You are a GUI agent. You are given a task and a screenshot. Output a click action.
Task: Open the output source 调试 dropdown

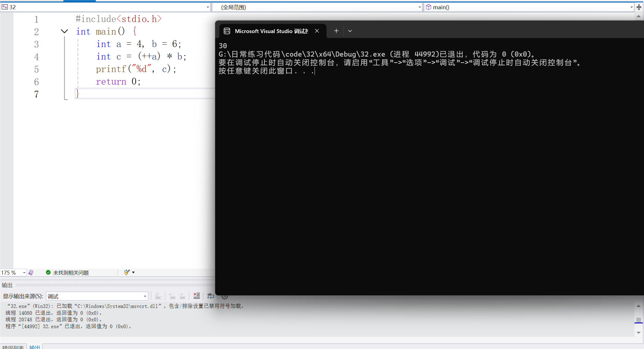145,296
